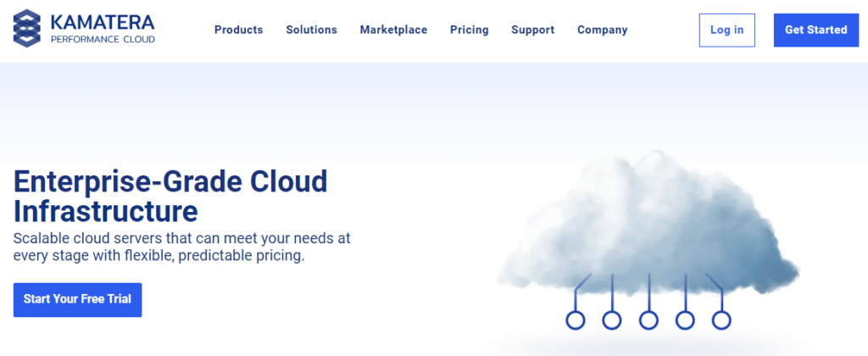Screen dimensions: 868x356
Task: Expand the Support menu
Action: coord(532,30)
